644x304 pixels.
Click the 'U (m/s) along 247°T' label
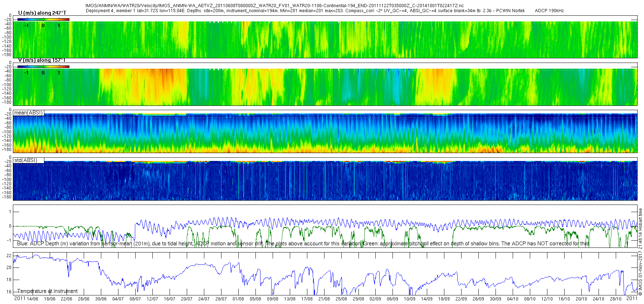point(42,13)
